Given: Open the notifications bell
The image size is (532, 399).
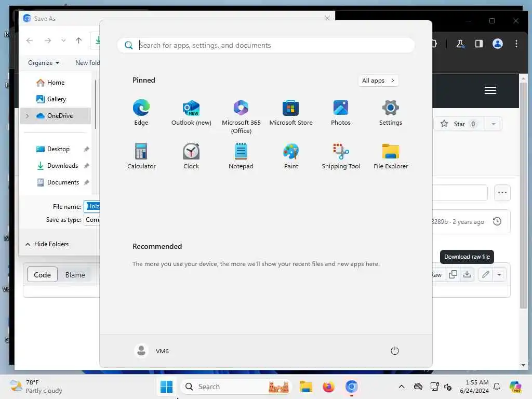Looking at the screenshot, I should [497, 387].
